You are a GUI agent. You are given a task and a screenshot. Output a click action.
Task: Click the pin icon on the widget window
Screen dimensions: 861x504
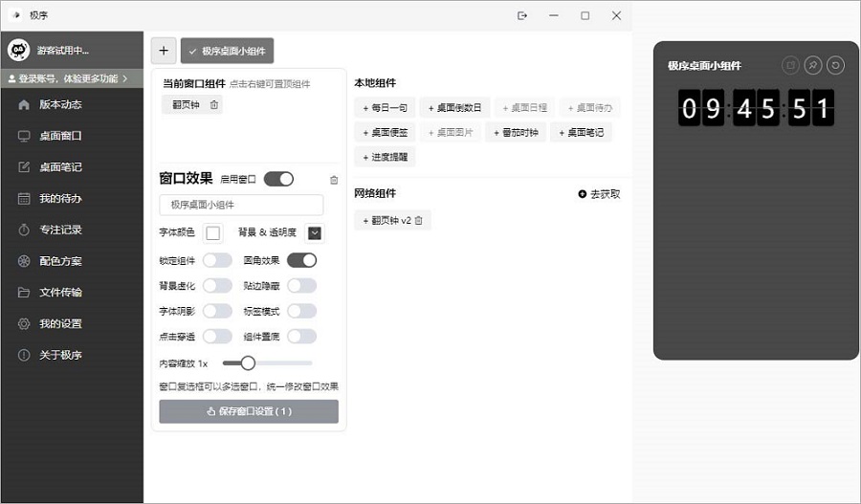click(812, 65)
